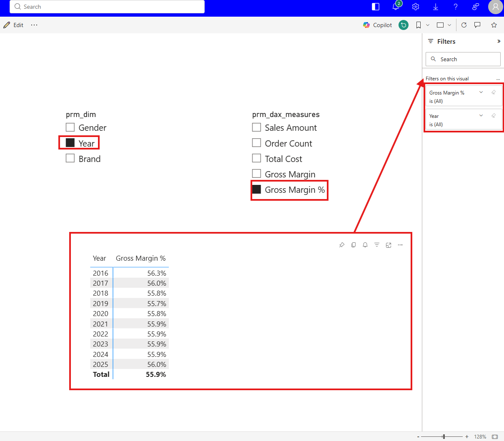Click the Filters pane Search field
Viewport: 504px width, 441px height.
pos(463,59)
